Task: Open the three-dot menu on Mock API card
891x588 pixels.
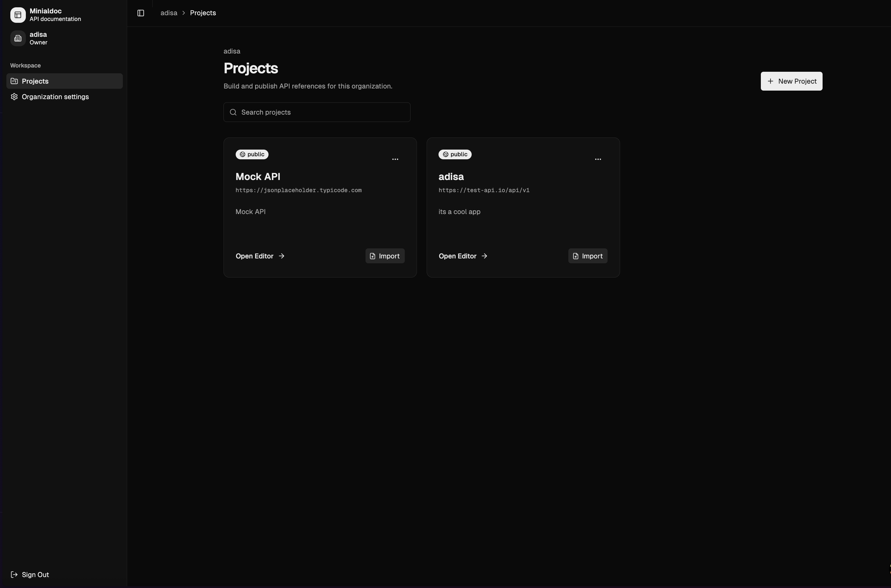Action: pyautogui.click(x=395, y=159)
